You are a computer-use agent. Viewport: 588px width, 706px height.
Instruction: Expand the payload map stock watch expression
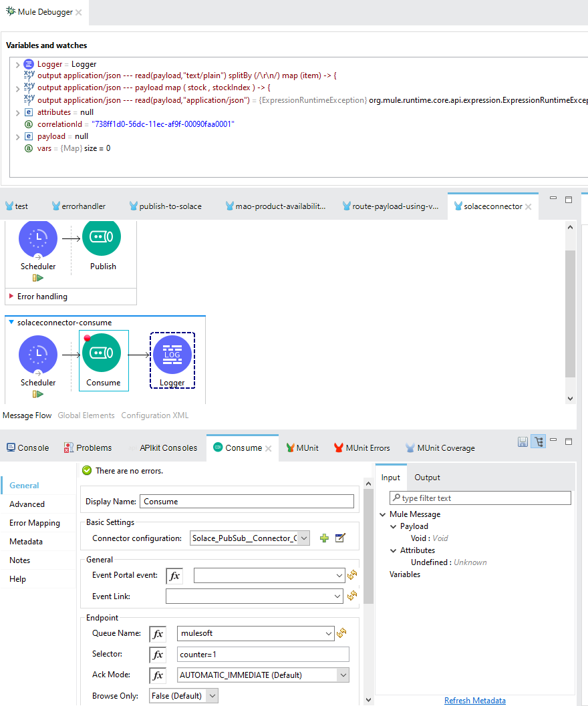[x=17, y=89]
